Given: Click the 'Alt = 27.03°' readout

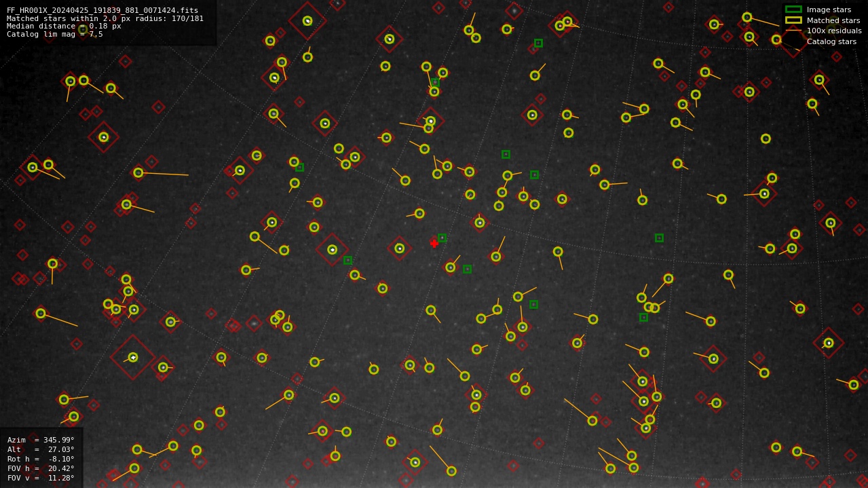Looking at the screenshot, I should (41, 449).
